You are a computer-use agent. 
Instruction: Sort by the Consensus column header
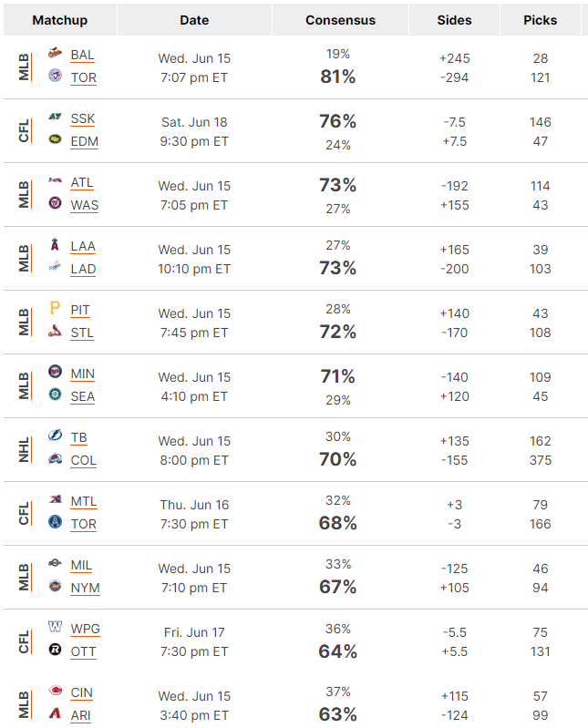click(340, 20)
